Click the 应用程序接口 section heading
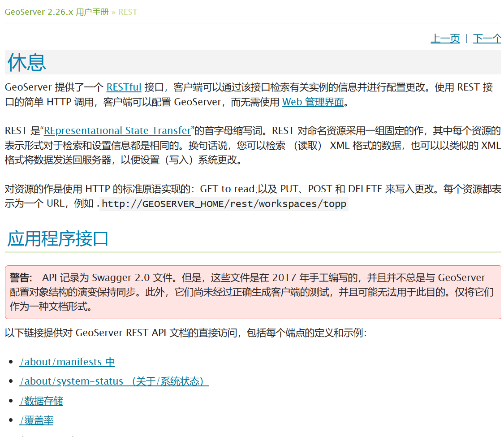 click(57, 238)
